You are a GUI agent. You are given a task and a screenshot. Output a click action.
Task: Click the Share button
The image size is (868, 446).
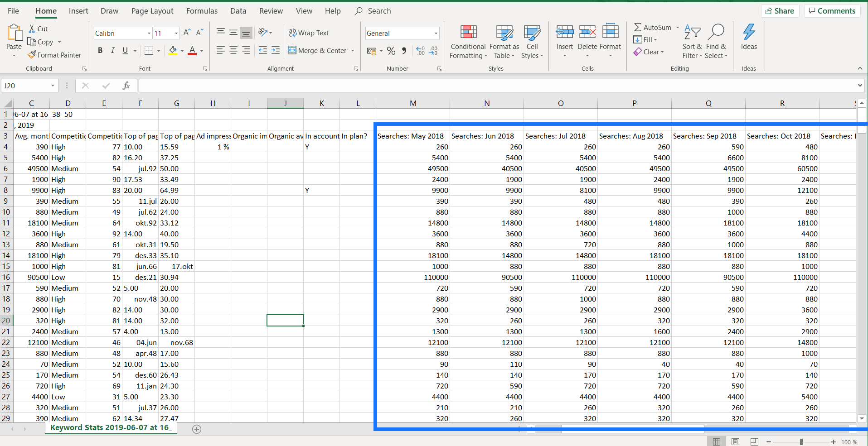tap(780, 10)
